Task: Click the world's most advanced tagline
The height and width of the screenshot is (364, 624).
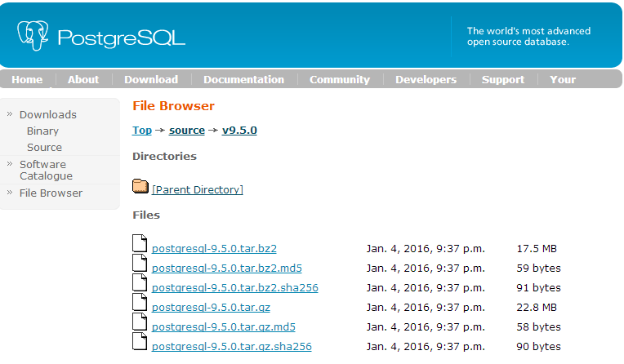Action: coord(528,36)
